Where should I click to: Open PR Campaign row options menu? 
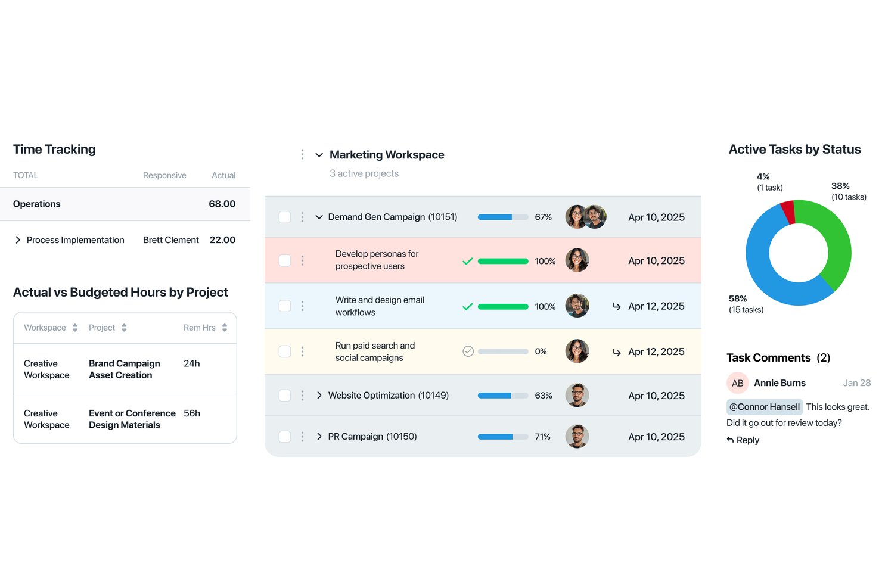pos(302,437)
